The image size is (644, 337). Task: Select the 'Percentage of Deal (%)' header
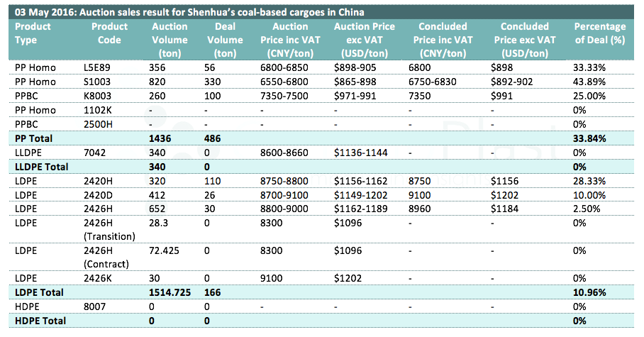click(600, 33)
